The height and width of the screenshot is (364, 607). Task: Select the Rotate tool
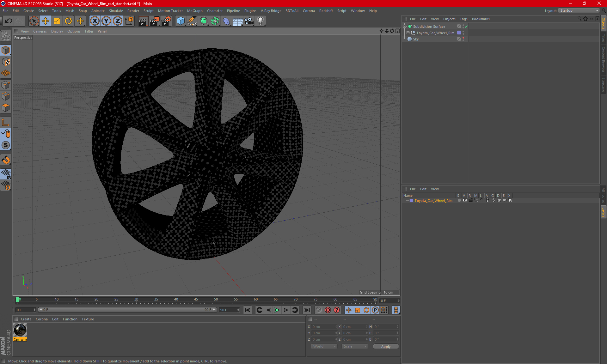(x=68, y=21)
